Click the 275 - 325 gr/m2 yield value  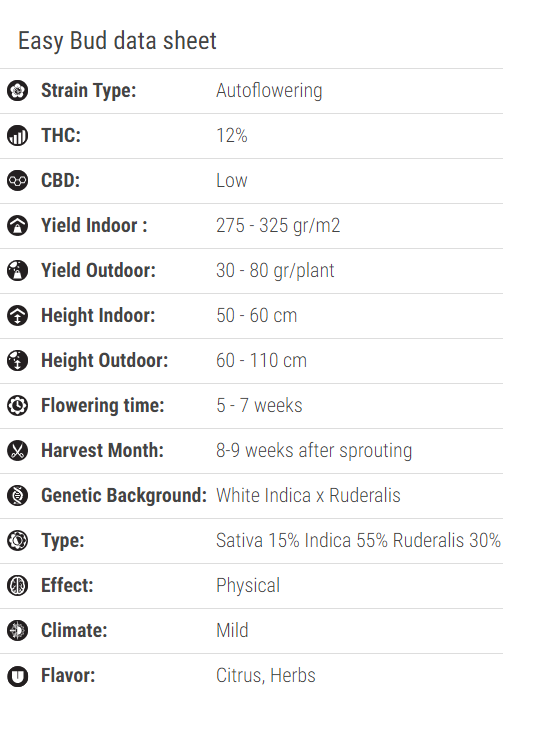[278, 226]
